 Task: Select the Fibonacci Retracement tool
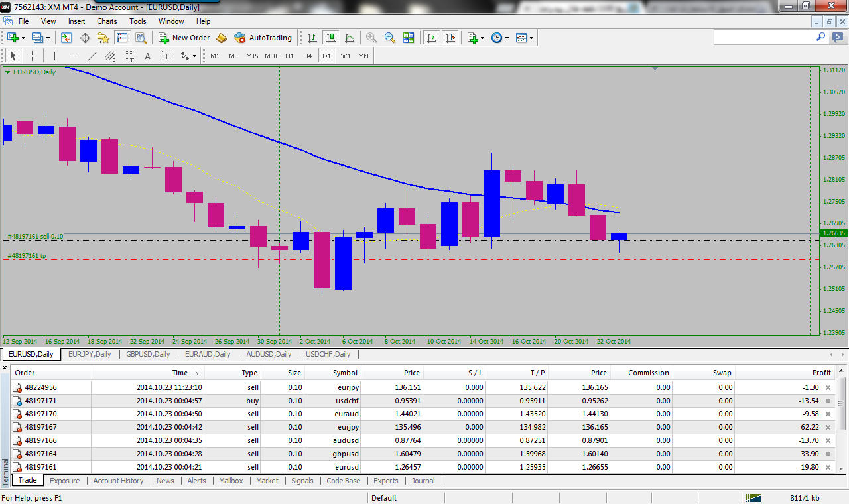(x=129, y=56)
